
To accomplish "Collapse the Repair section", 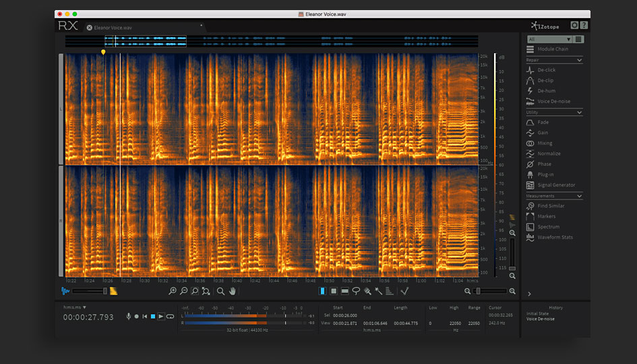I will point(579,60).
